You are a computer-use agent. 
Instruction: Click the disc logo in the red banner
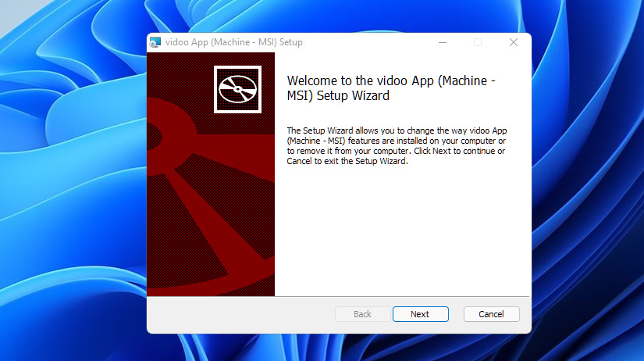coord(238,89)
